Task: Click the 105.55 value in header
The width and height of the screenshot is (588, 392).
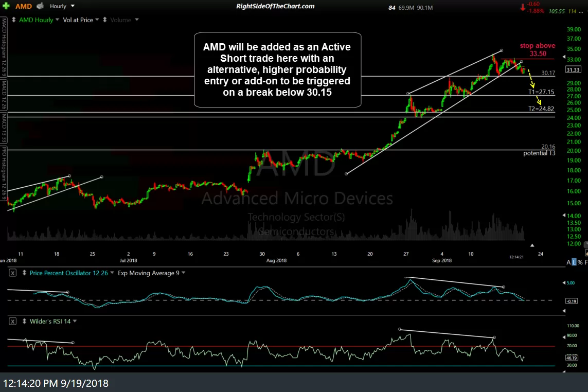Action: click(x=557, y=11)
